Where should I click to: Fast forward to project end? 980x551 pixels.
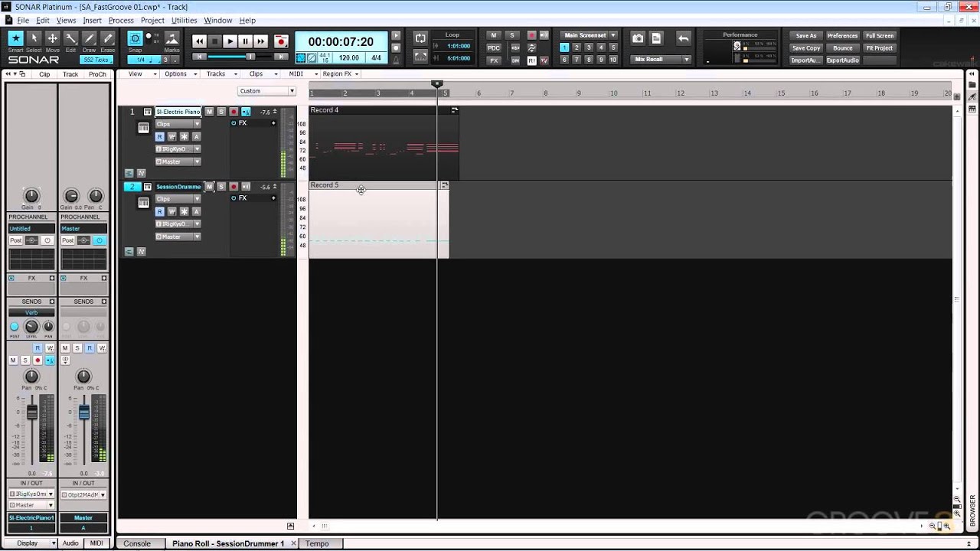click(260, 41)
